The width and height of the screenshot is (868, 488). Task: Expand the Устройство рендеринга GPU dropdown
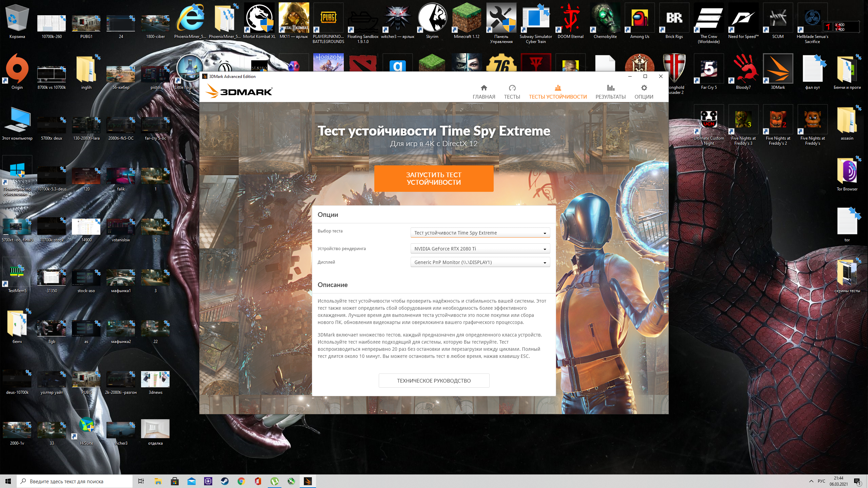pos(480,249)
